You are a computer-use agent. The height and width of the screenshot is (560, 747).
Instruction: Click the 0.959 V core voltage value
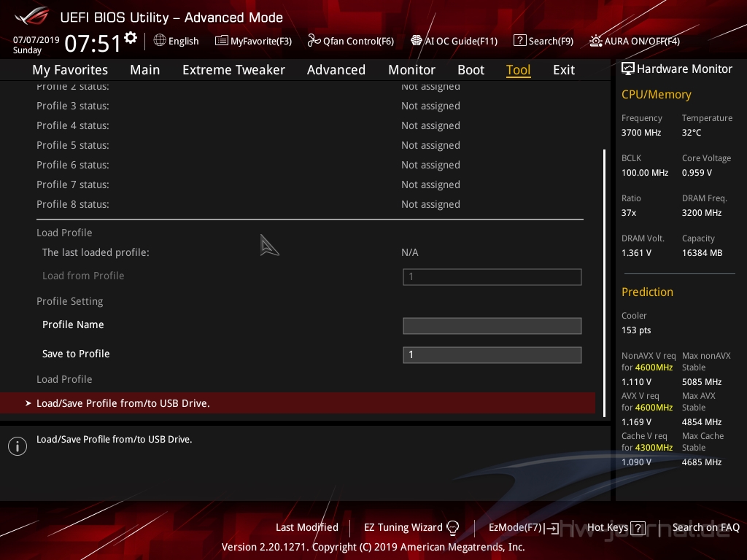tap(697, 172)
